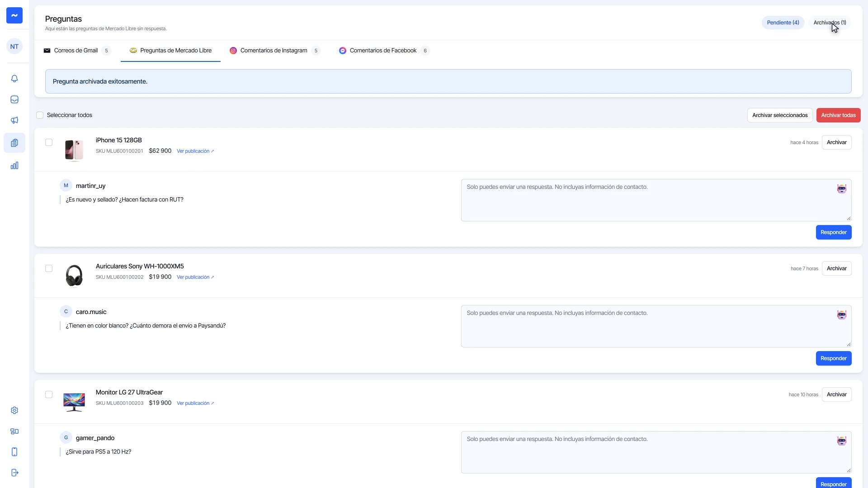Open the megaphone campaigns sidebar icon

14,120
